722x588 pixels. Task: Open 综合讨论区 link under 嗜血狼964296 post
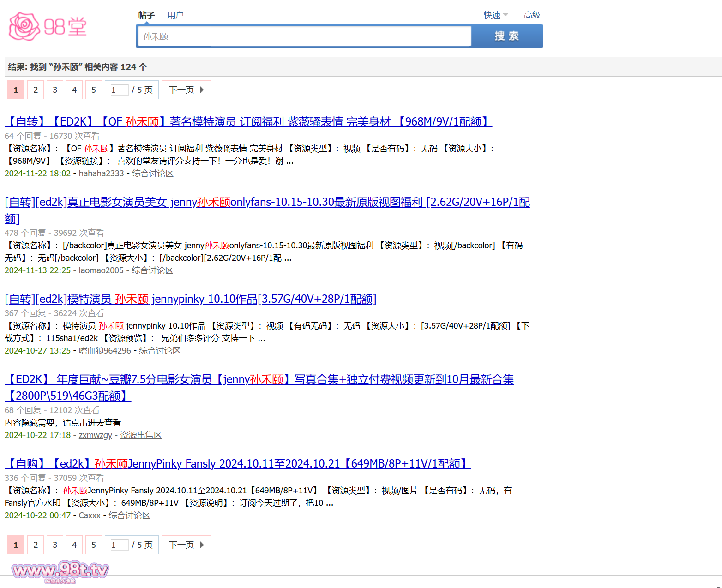pyautogui.click(x=160, y=351)
